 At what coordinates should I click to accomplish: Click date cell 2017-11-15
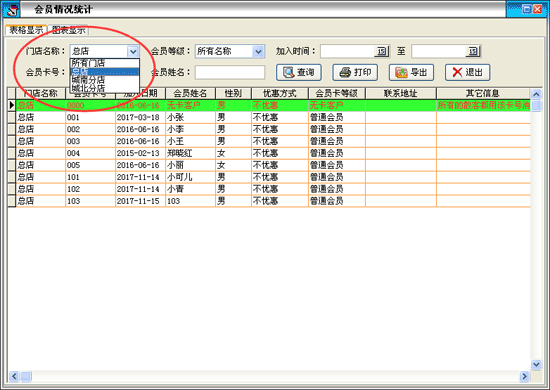[x=140, y=201]
